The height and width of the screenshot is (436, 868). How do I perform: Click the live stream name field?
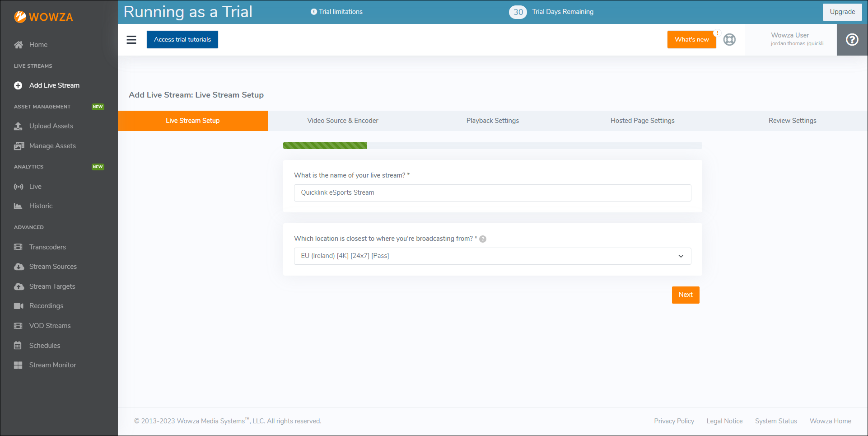[492, 193]
